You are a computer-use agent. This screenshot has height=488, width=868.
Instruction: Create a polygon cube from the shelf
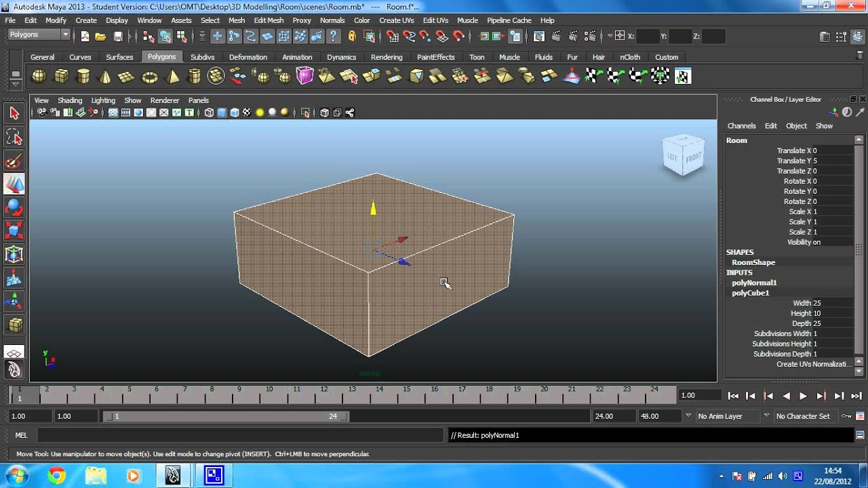coord(60,75)
